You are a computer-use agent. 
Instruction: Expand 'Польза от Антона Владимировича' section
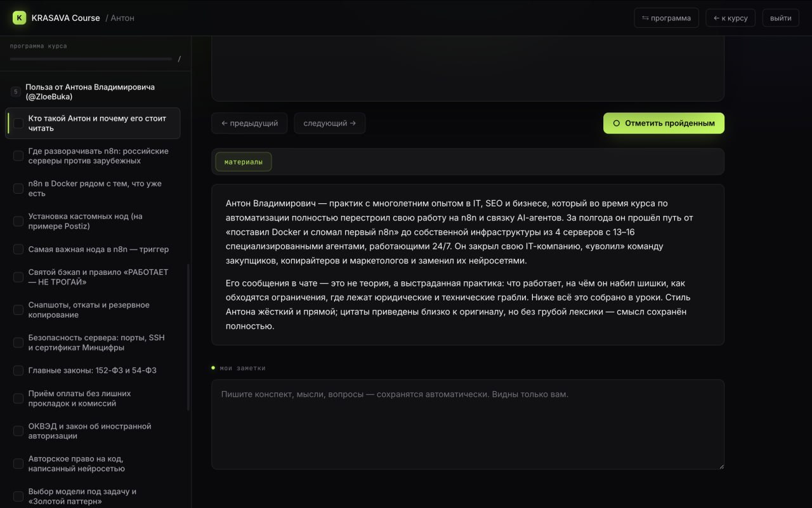pos(90,92)
